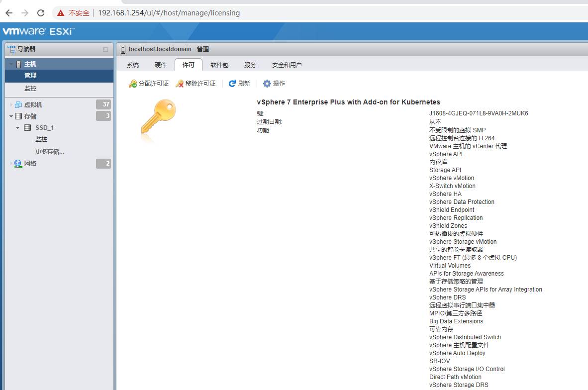Open 更多存储... in the navigator
This screenshot has width=588, height=390.
(50, 151)
